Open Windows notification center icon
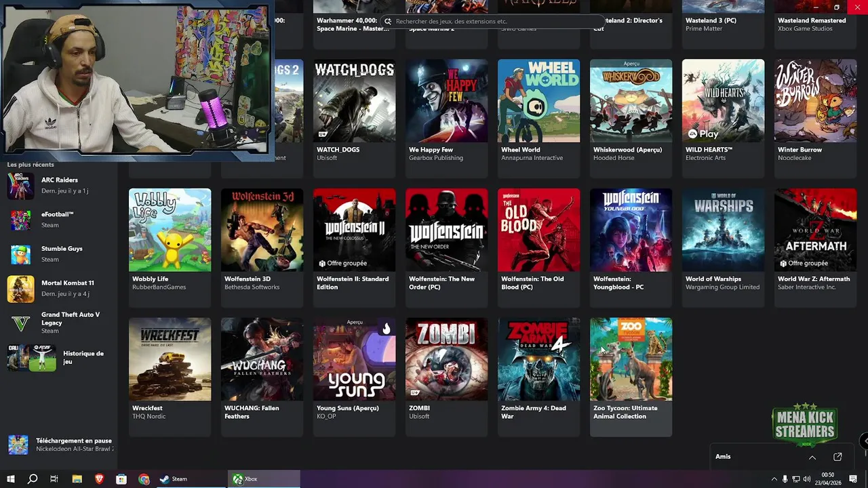This screenshot has height=488, width=868. click(854, 479)
